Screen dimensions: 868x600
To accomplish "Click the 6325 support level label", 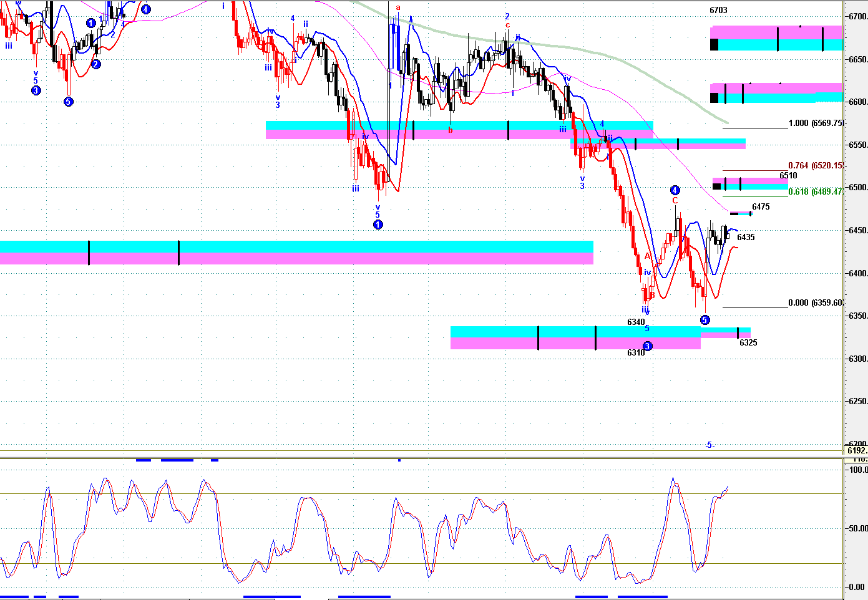I will pos(748,343).
